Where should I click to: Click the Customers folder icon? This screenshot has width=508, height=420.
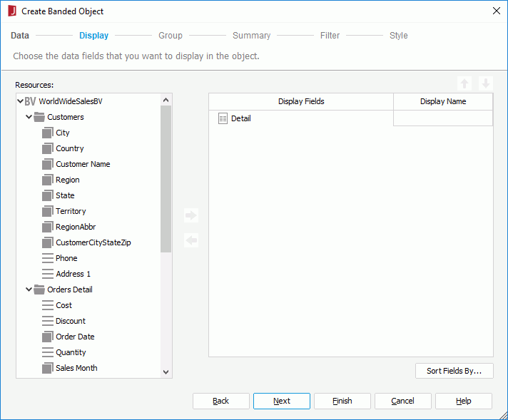[39, 117]
